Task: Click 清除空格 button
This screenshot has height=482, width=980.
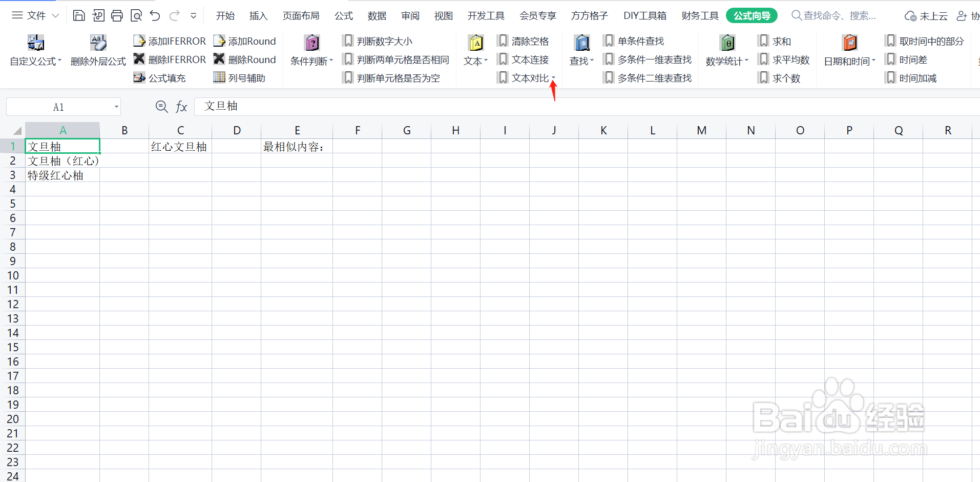Action: tap(523, 41)
